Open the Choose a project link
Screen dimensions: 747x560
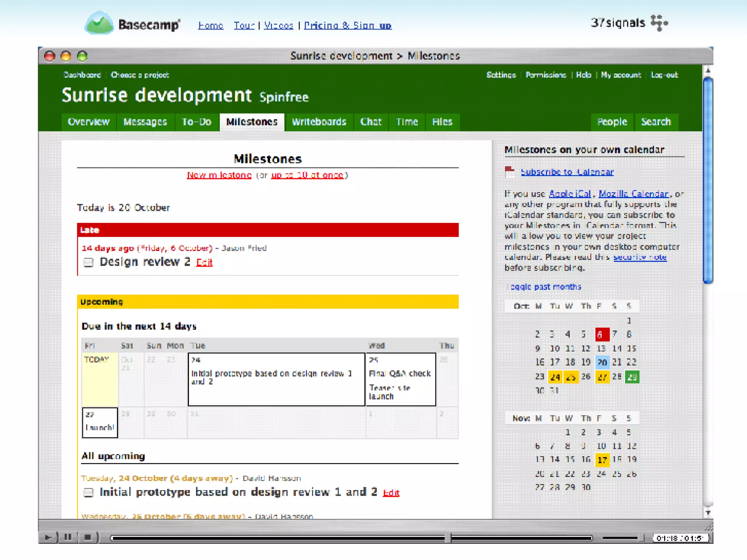coord(140,75)
